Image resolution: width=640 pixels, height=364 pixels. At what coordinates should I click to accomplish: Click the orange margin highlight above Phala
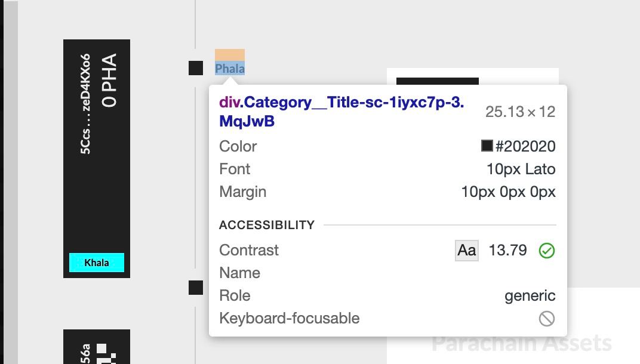230,53
